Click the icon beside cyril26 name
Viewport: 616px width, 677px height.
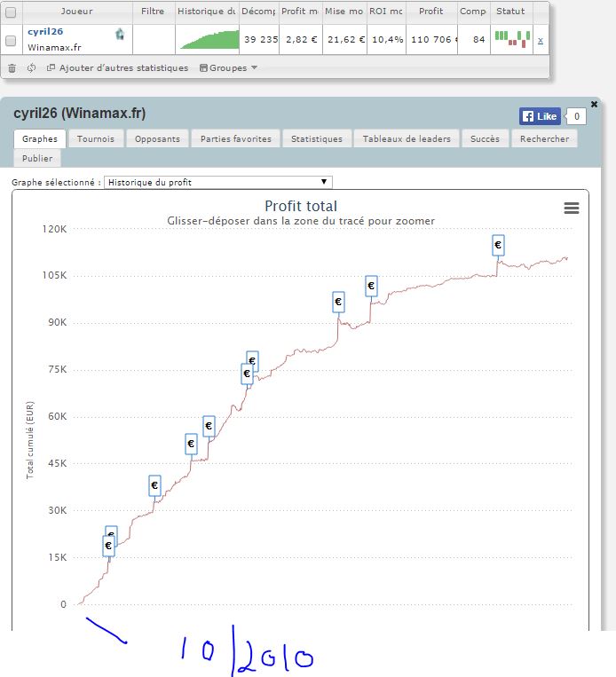(x=120, y=34)
